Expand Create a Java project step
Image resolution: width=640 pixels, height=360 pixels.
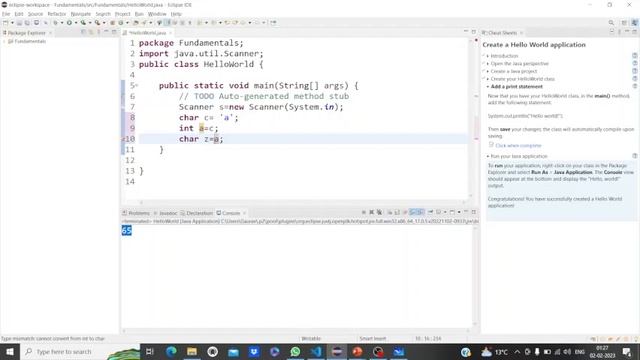pyautogui.click(x=488, y=71)
